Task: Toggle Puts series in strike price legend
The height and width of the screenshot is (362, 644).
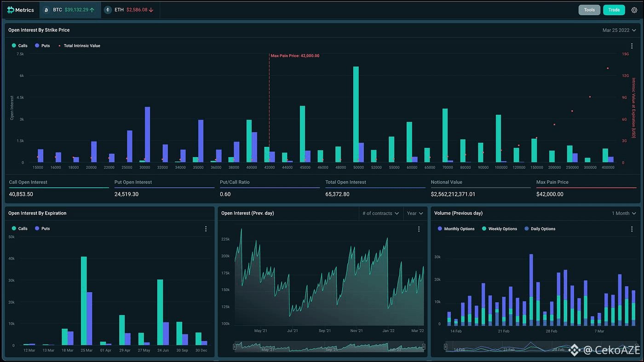Action: (42, 46)
